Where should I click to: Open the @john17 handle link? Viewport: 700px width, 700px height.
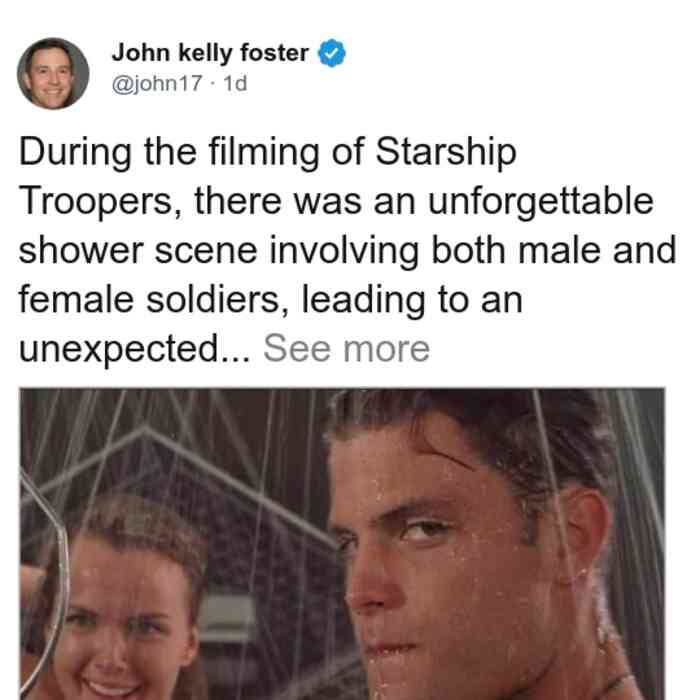pos(157,83)
